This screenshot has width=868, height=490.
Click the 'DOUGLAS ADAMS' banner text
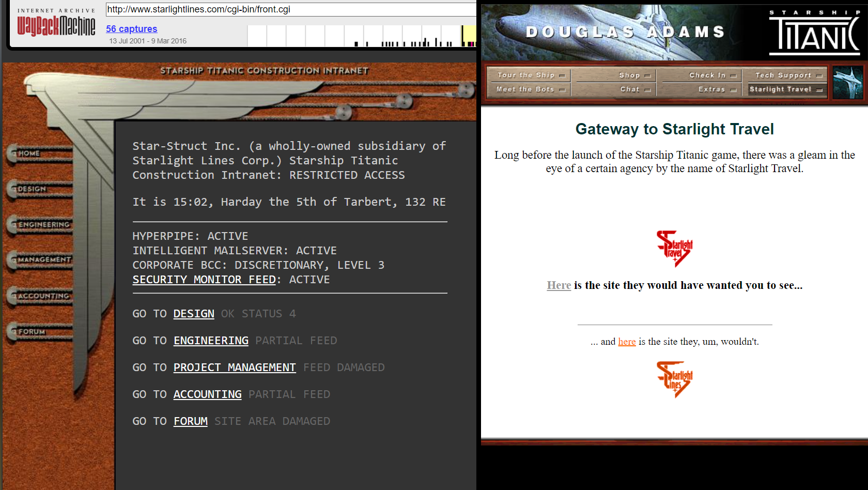(x=625, y=32)
